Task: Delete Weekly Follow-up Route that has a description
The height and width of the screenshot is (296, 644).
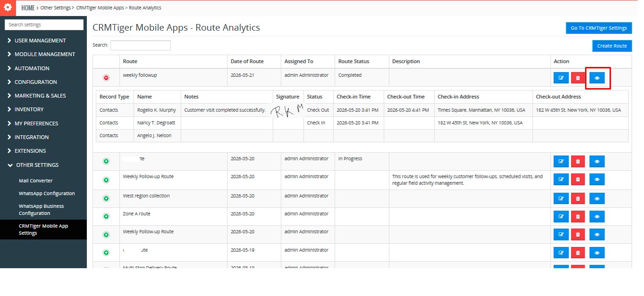Action: (x=578, y=180)
